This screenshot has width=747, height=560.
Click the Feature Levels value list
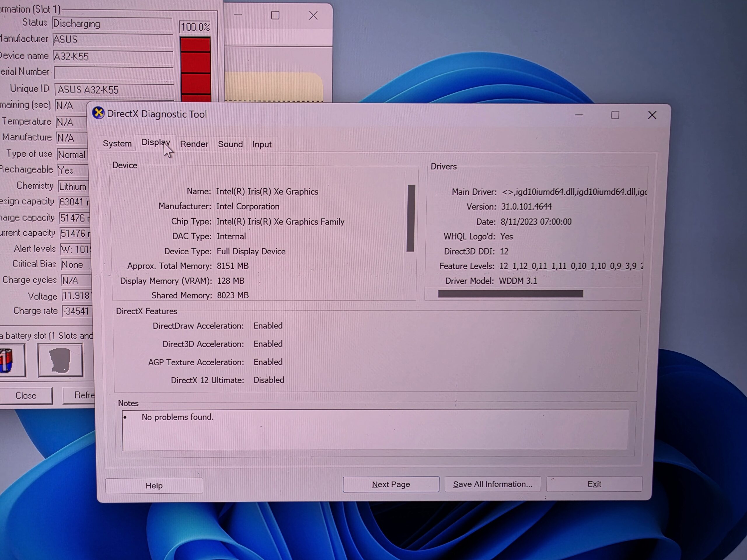571,266
